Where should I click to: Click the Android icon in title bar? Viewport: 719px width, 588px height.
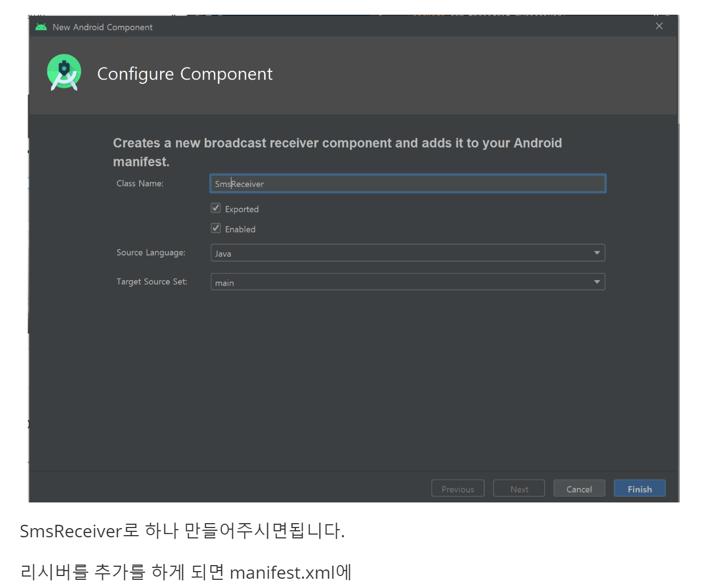(x=41, y=27)
